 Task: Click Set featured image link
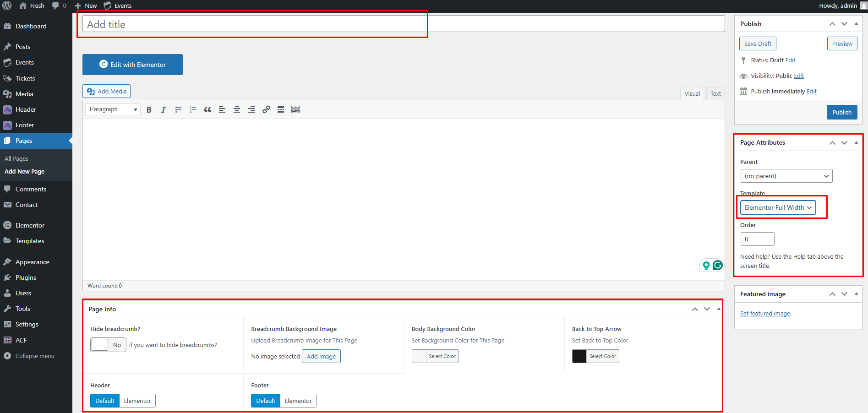765,313
